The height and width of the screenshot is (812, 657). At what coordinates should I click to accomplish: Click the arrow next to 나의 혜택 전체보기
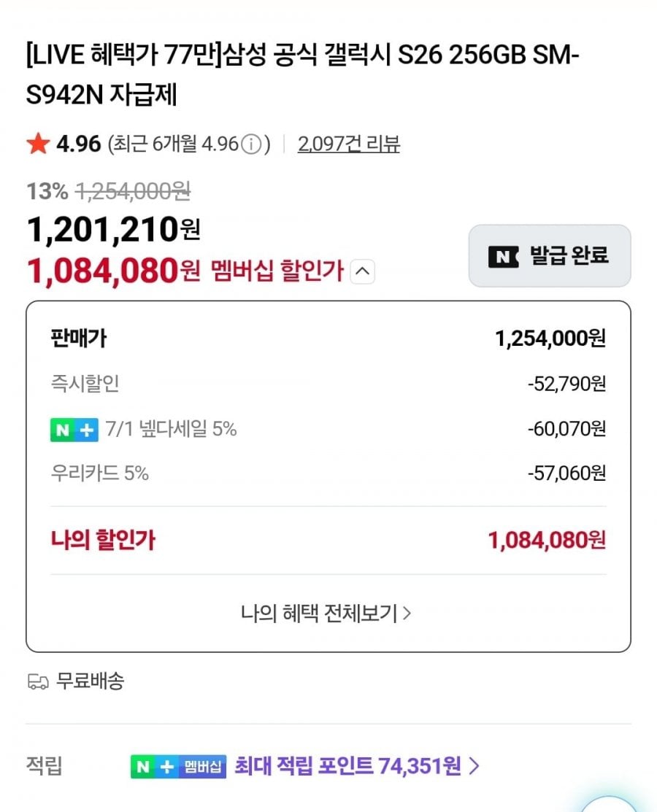point(407,613)
